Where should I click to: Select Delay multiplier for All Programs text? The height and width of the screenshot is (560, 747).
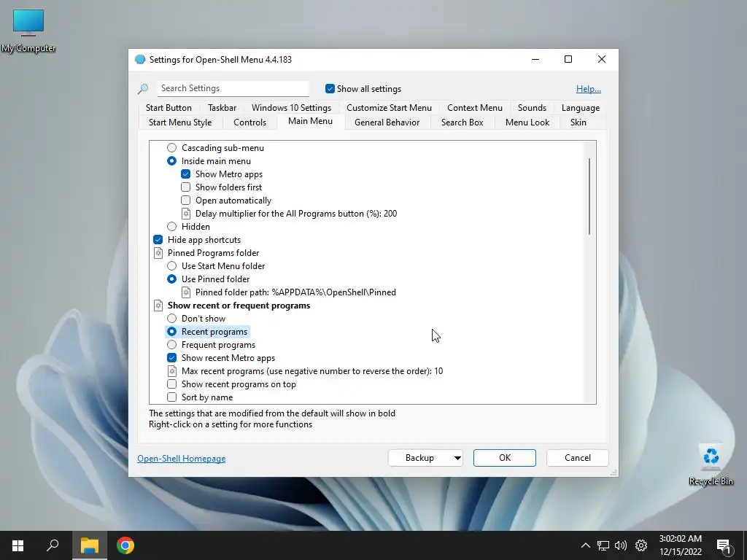(296, 214)
